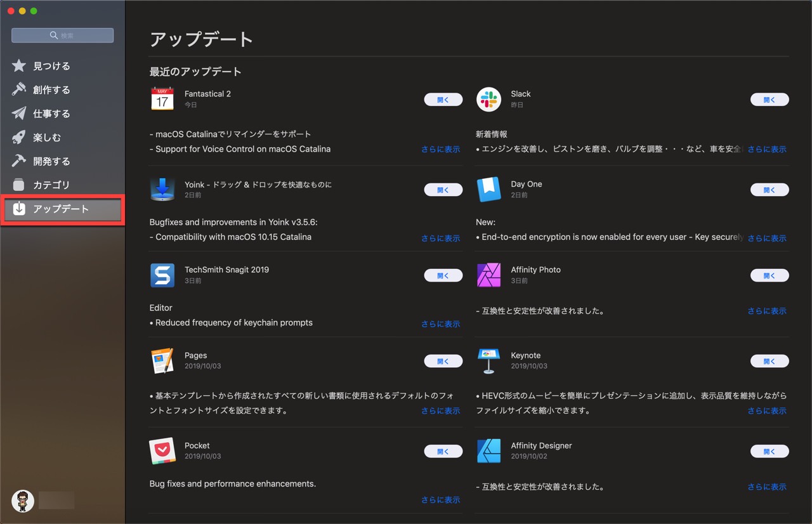
Task: Launch Day One using 開く button
Action: tap(769, 190)
